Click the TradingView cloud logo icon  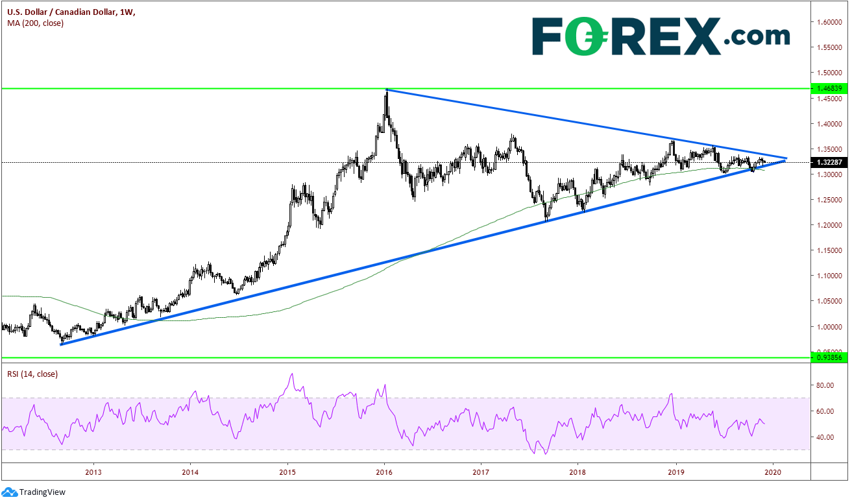click(10, 492)
